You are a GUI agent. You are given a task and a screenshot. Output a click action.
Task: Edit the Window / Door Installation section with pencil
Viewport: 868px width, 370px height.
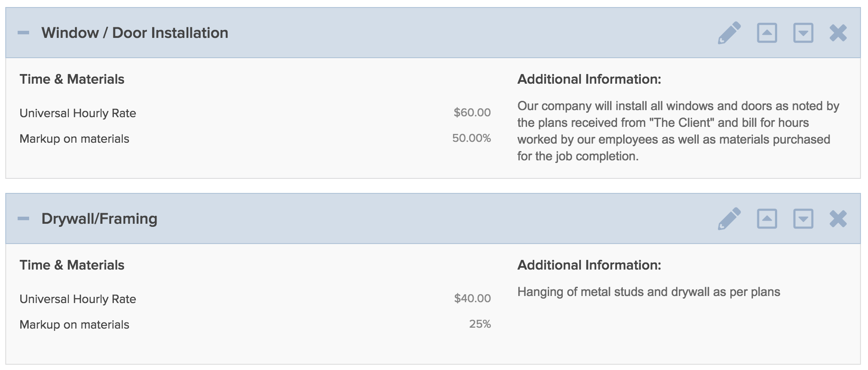pyautogui.click(x=729, y=33)
